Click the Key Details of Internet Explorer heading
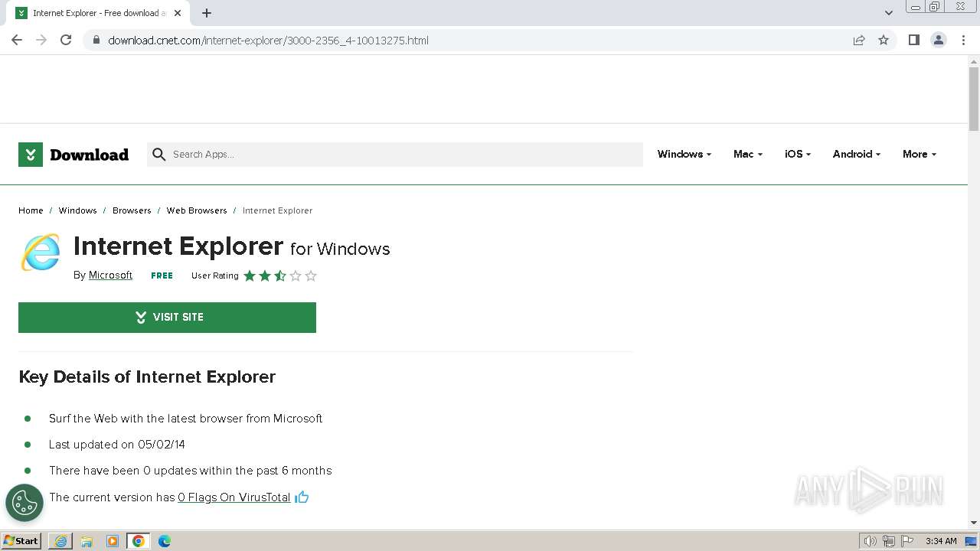 [x=147, y=377]
